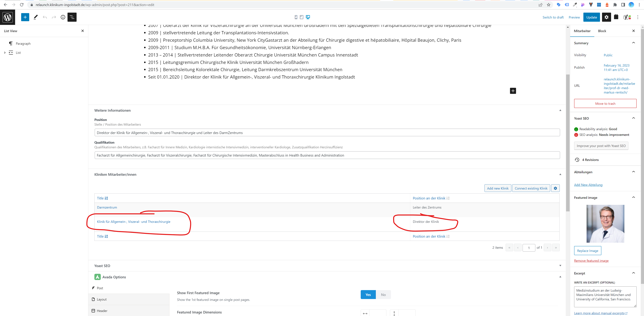Open Document Overview (list view) icon
644x316 pixels.
pyautogui.click(x=72, y=17)
